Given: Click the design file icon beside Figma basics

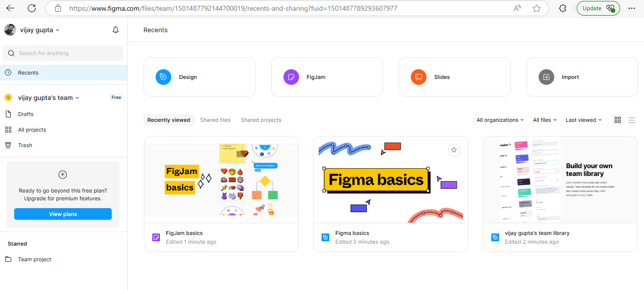Looking at the screenshot, I should (x=325, y=237).
